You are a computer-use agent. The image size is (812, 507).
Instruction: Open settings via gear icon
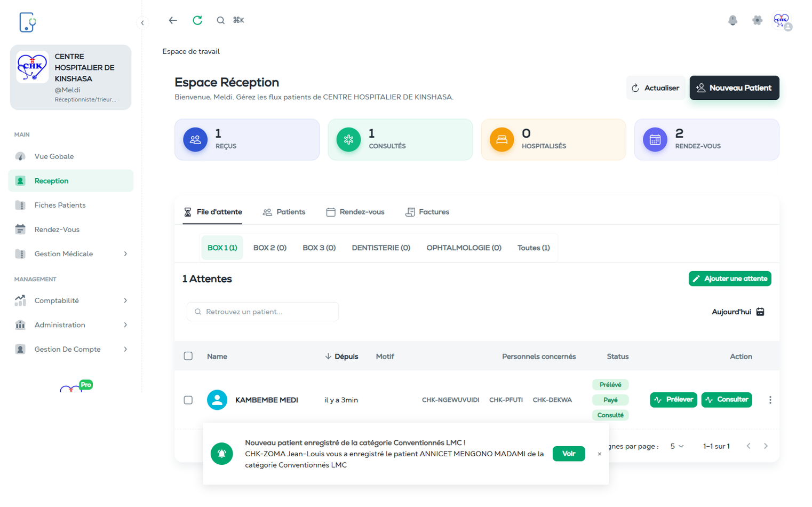point(757,20)
